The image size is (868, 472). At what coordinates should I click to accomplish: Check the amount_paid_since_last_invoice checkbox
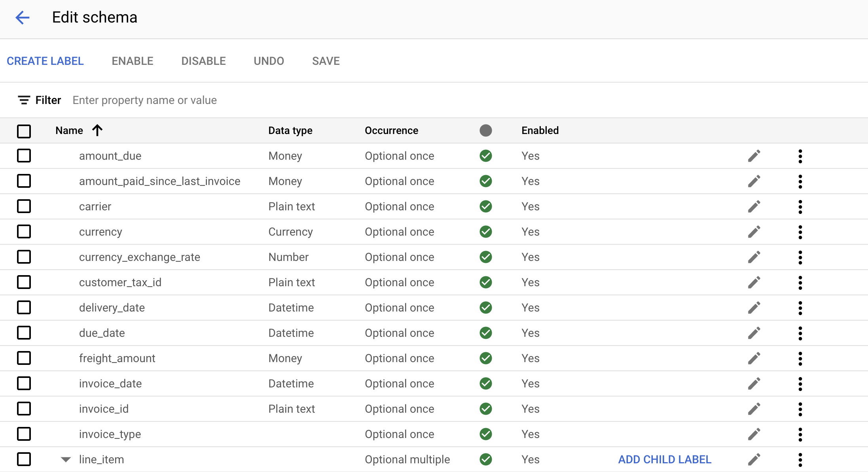(x=24, y=181)
